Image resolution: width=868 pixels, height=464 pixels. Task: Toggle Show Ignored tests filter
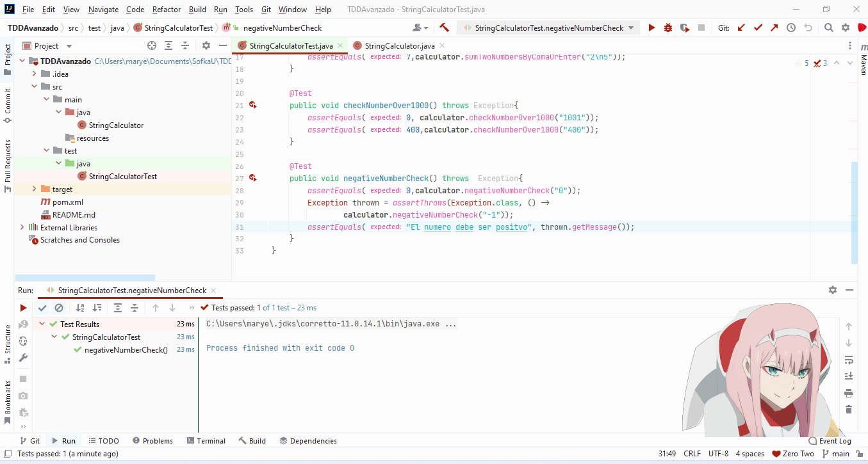coord(59,307)
